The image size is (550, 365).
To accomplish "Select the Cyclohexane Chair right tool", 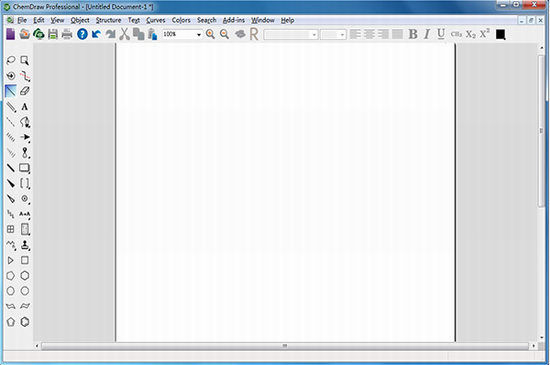I will (x=25, y=306).
